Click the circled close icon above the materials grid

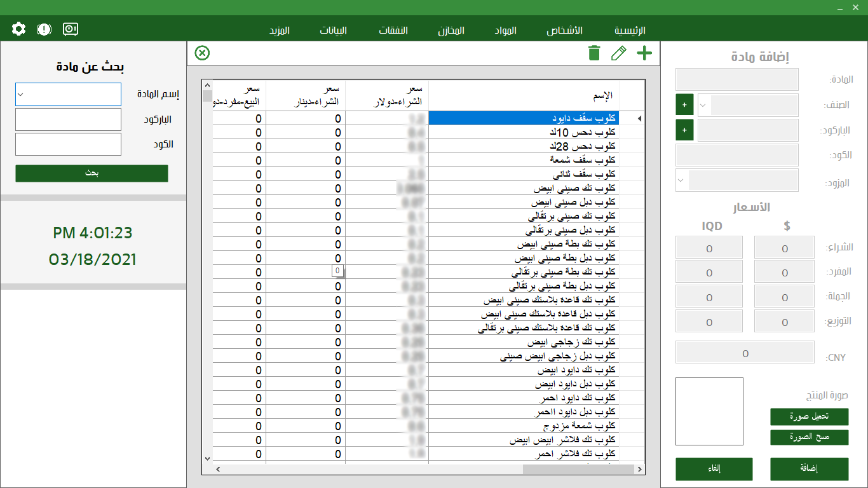coord(202,53)
